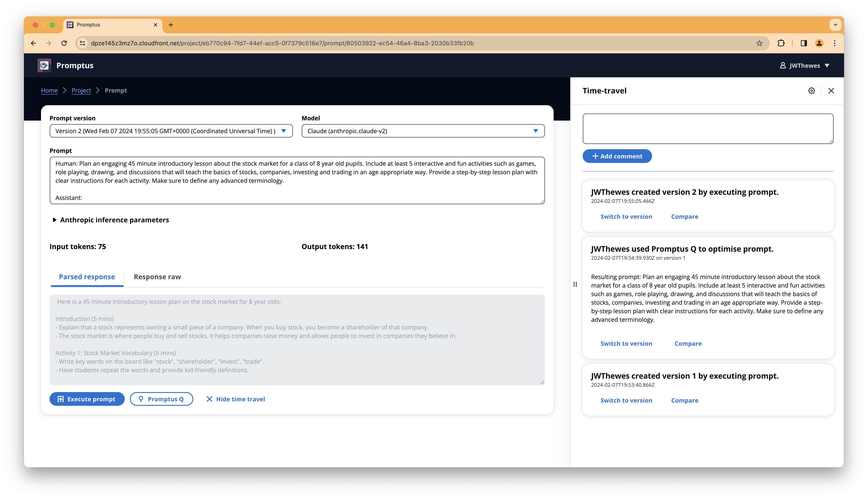Open a new browser tab
The image size is (868, 499).
click(x=171, y=25)
